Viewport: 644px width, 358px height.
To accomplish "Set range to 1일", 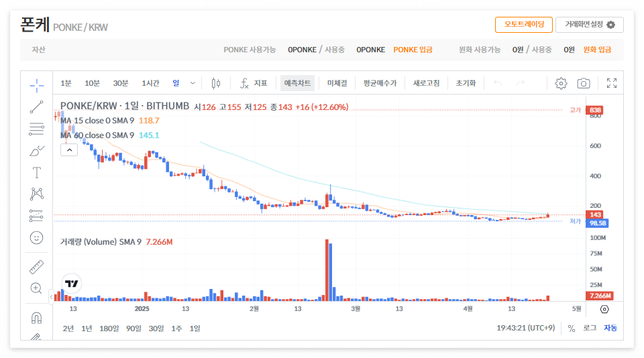I will pos(195,329).
